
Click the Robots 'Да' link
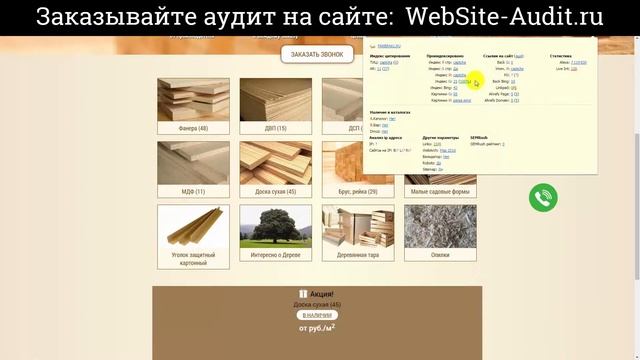[x=438, y=163]
